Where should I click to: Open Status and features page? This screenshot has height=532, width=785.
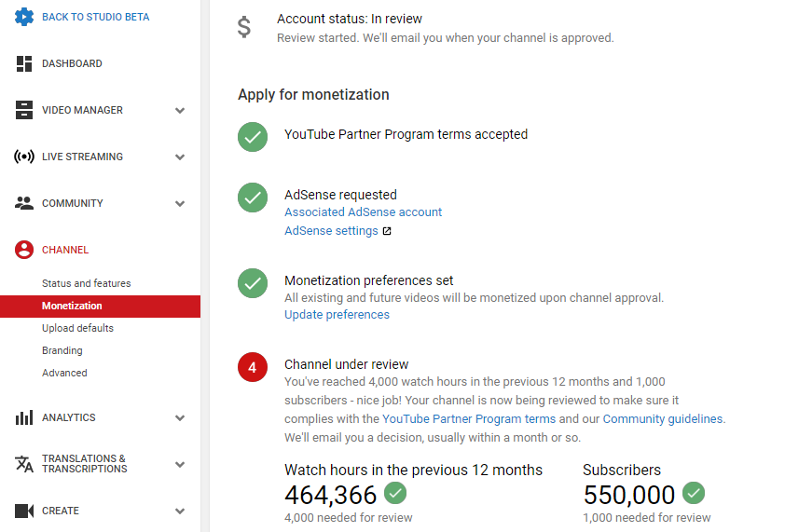(x=86, y=283)
